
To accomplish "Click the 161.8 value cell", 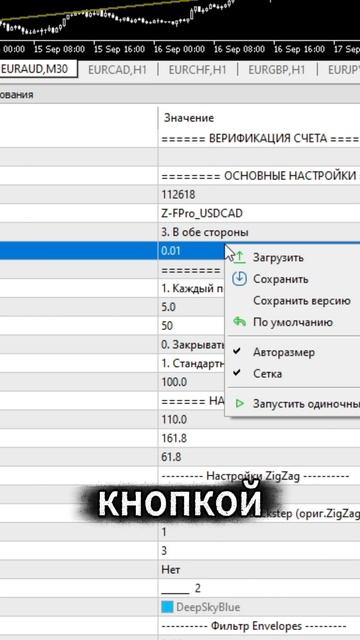I will coord(259,438).
